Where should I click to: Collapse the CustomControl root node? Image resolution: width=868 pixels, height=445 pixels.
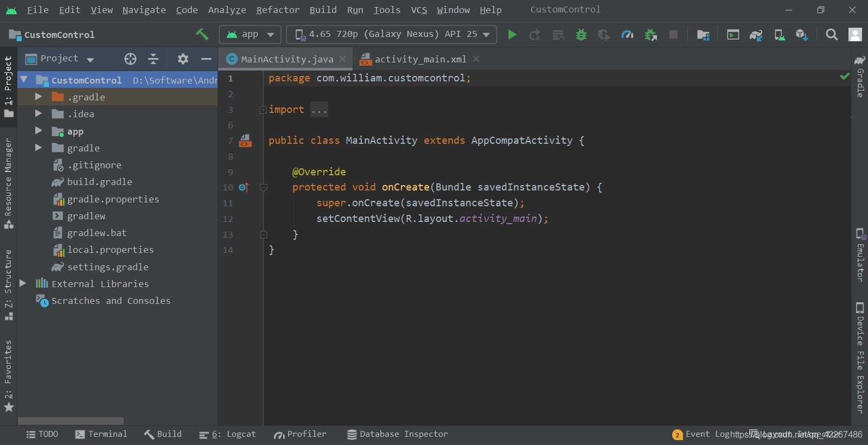click(24, 79)
